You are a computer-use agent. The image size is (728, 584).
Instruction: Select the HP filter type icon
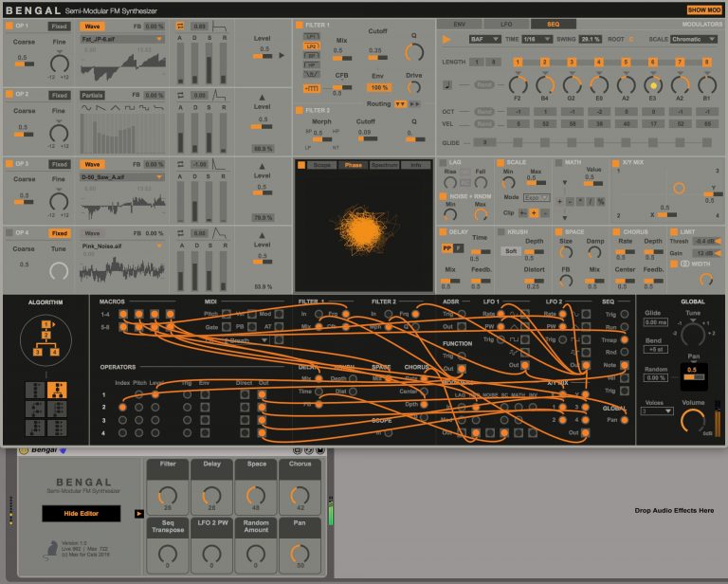tap(311, 65)
